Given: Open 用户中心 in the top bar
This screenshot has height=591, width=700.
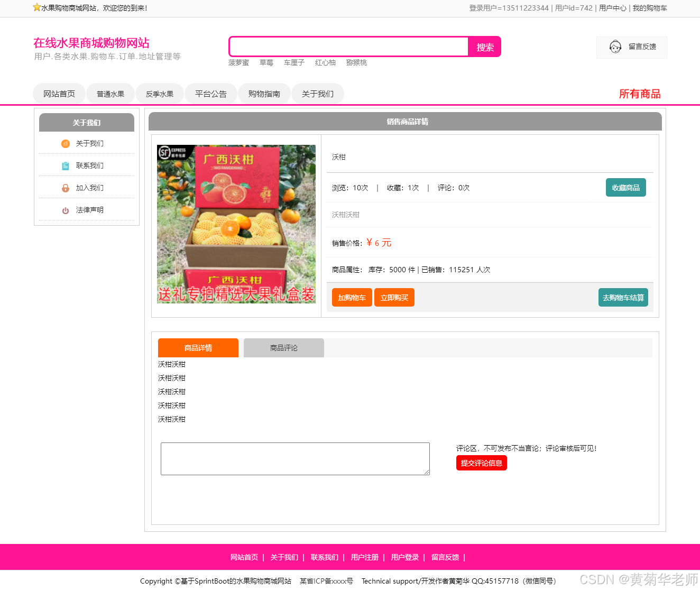Looking at the screenshot, I should pyautogui.click(x=612, y=8).
